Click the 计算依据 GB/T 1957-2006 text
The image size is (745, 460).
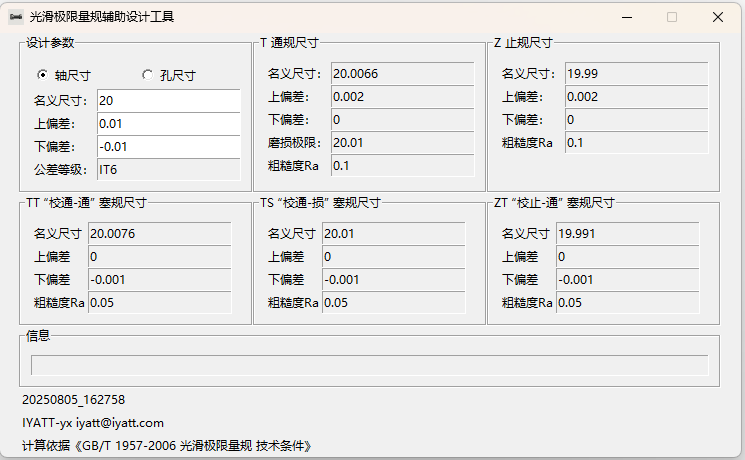(x=167, y=446)
